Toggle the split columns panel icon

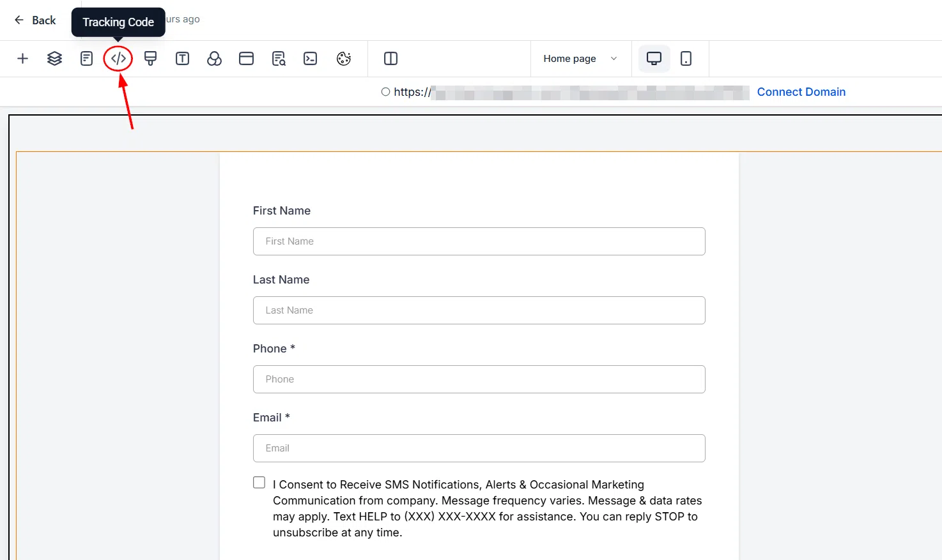pos(391,59)
